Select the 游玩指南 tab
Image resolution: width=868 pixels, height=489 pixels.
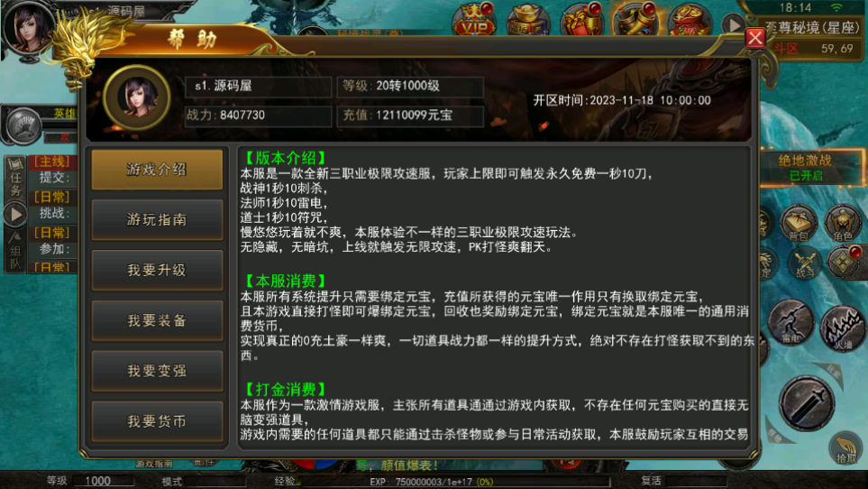point(157,220)
